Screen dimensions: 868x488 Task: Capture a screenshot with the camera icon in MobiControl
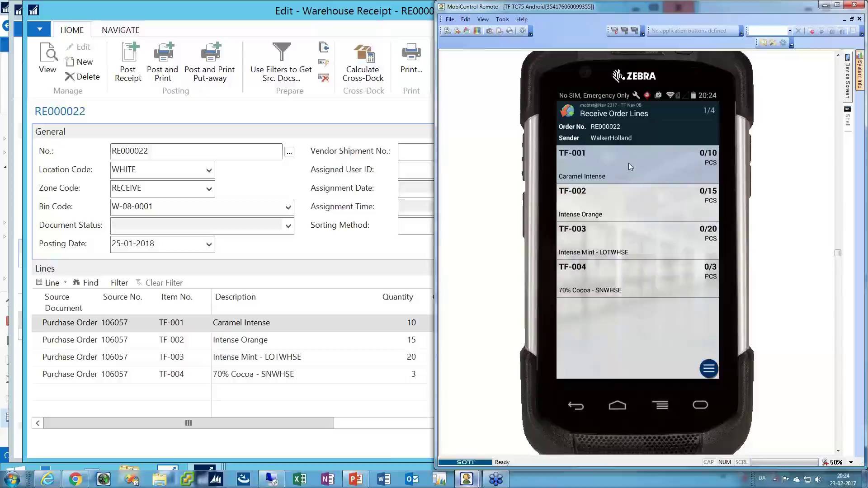[x=489, y=31]
